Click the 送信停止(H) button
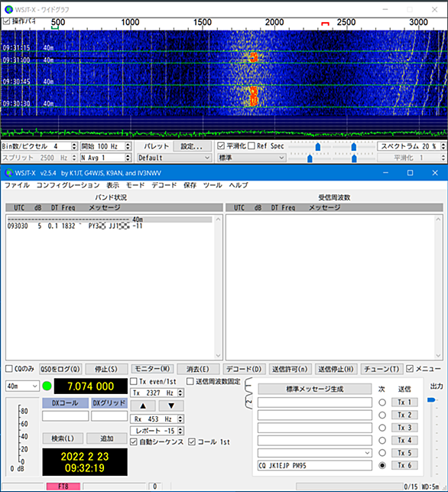This screenshot has height=492, width=448. click(x=336, y=369)
